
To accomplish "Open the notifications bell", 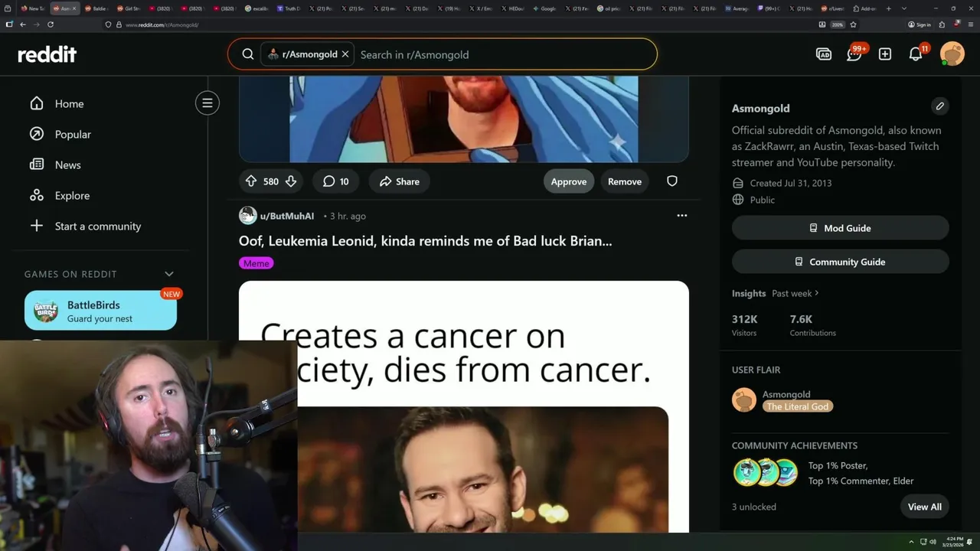I will click(916, 54).
